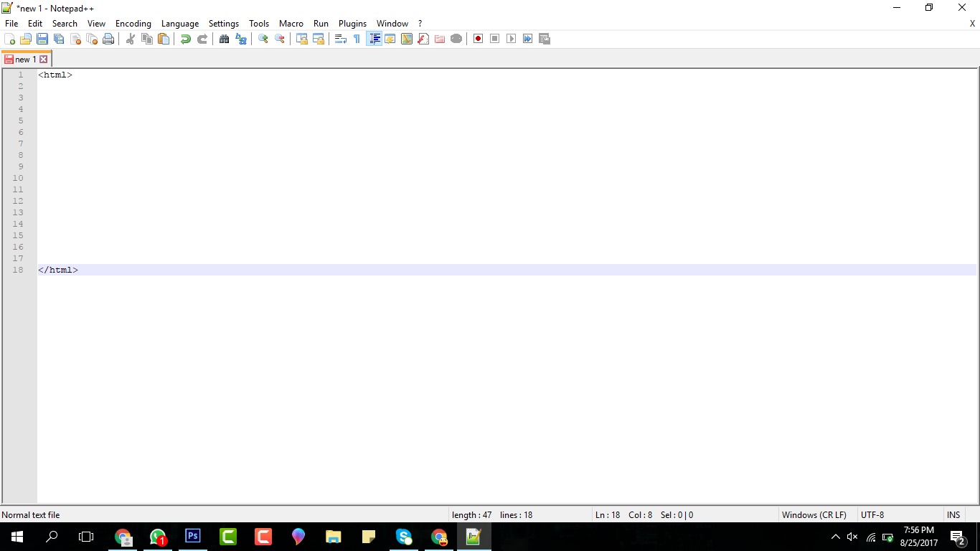Close the current document via the single-page Close icon
This screenshot has height=551, width=980.
75,39
